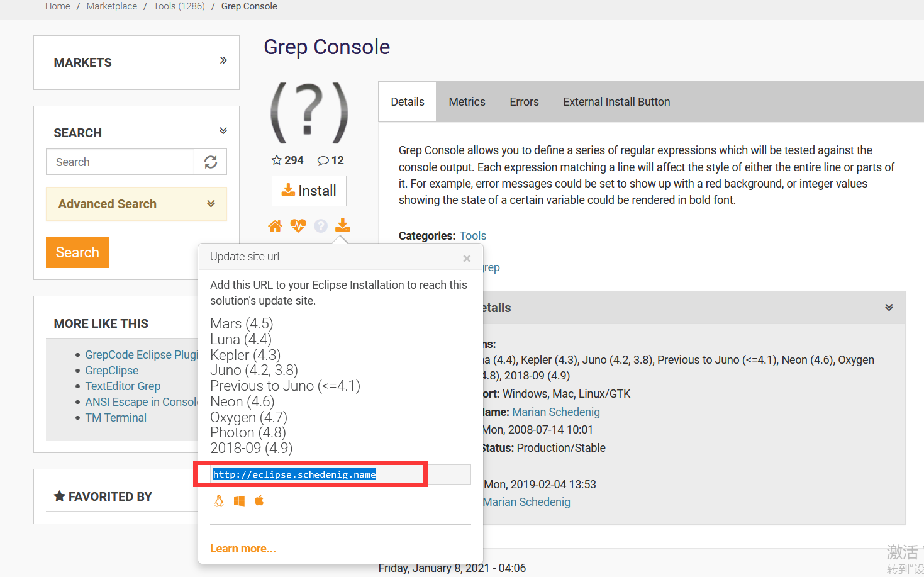Click the star icon next to the 294 count
Viewport: 924px width, 577px height.
[x=276, y=160]
